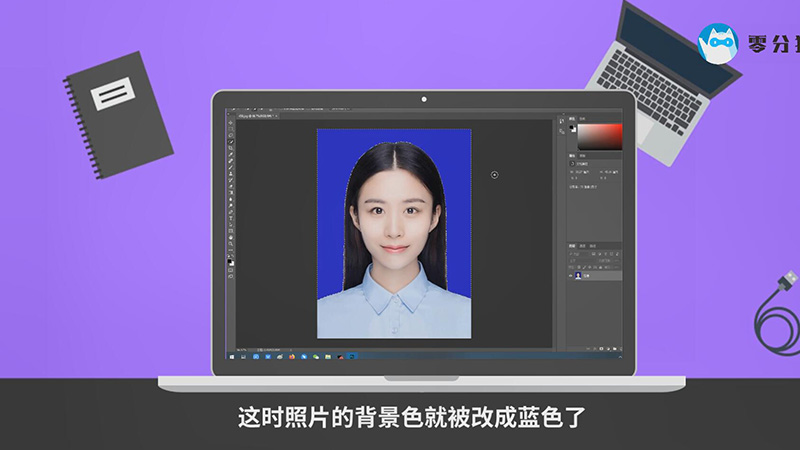Select the open document's title tab
The image size is (800, 450).
click(x=254, y=116)
